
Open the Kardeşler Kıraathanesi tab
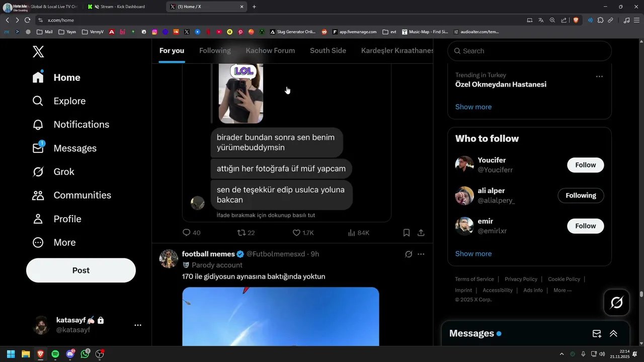click(x=397, y=51)
